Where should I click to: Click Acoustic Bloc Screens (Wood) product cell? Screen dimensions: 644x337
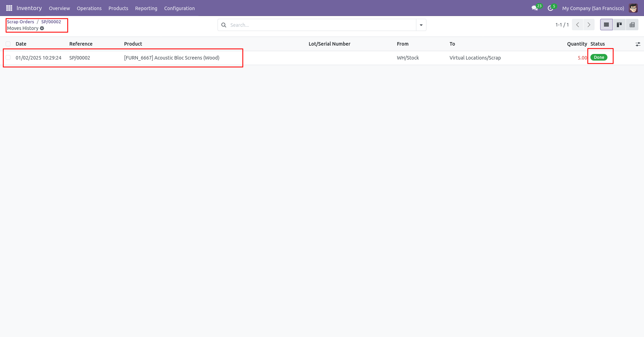172,58
